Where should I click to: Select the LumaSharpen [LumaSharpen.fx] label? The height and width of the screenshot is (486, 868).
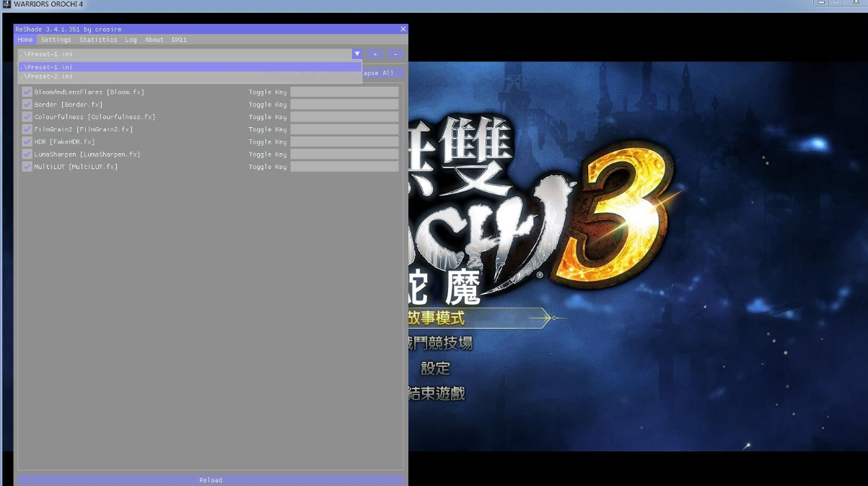tap(87, 155)
